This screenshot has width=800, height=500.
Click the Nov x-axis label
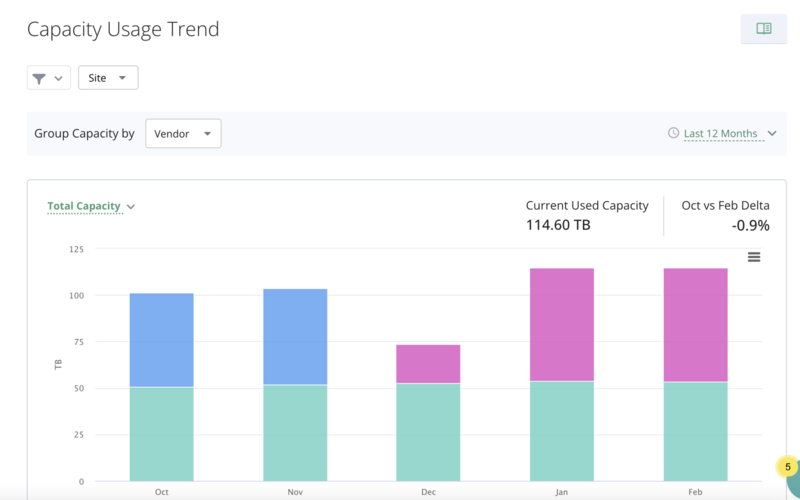tap(295, 492)
